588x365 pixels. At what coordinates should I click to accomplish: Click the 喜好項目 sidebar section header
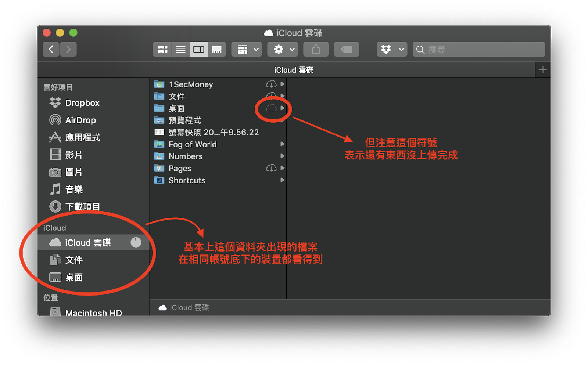[58, 87]
